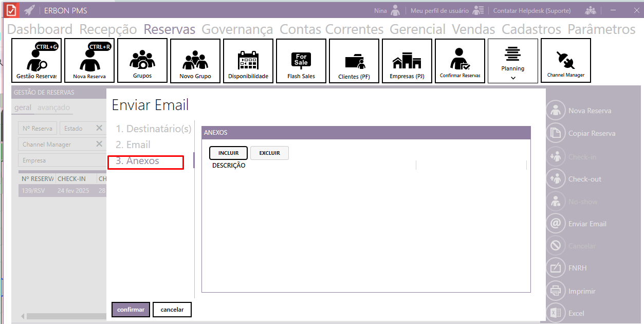Clear the Estado filter field
Viewport: 644px width, 324px height.
[99, 128]
